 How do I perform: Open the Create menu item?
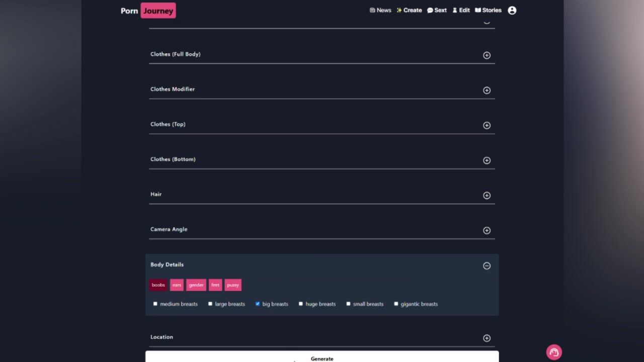click(x=409, y=10)
